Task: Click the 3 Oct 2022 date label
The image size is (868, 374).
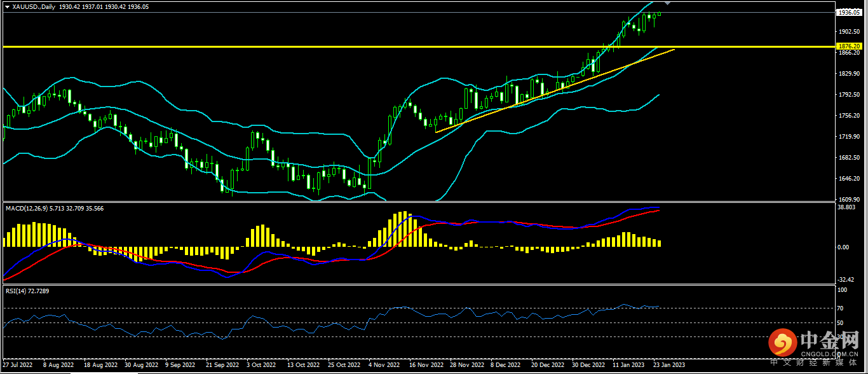Action: click(262, 365)
